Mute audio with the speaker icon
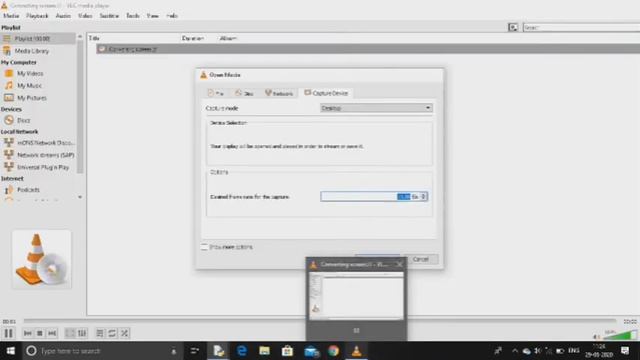Screen dimensions: 640x360 point(596,336)
